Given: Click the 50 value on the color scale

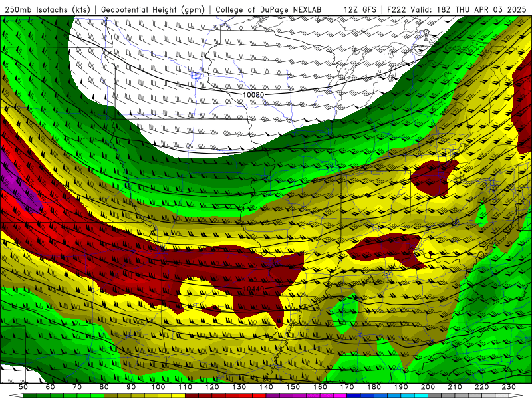Looking at the screenshot, I should [x=23, y=387].
